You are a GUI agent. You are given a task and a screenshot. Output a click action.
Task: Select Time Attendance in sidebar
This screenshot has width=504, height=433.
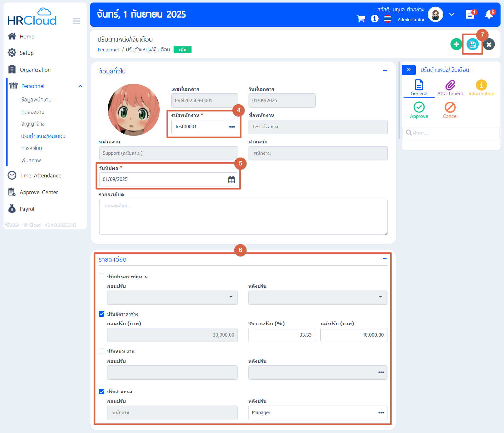point(40,176)
